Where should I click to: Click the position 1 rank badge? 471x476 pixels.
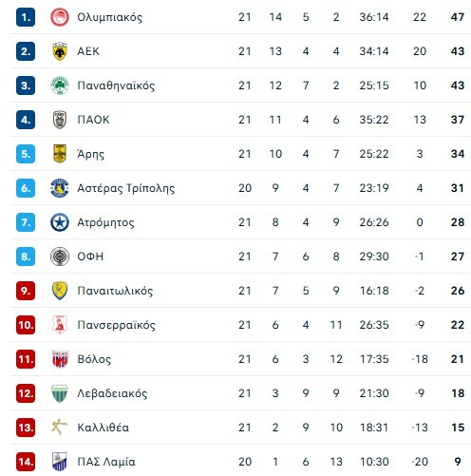pyautogui.click(x=26, y=17)
